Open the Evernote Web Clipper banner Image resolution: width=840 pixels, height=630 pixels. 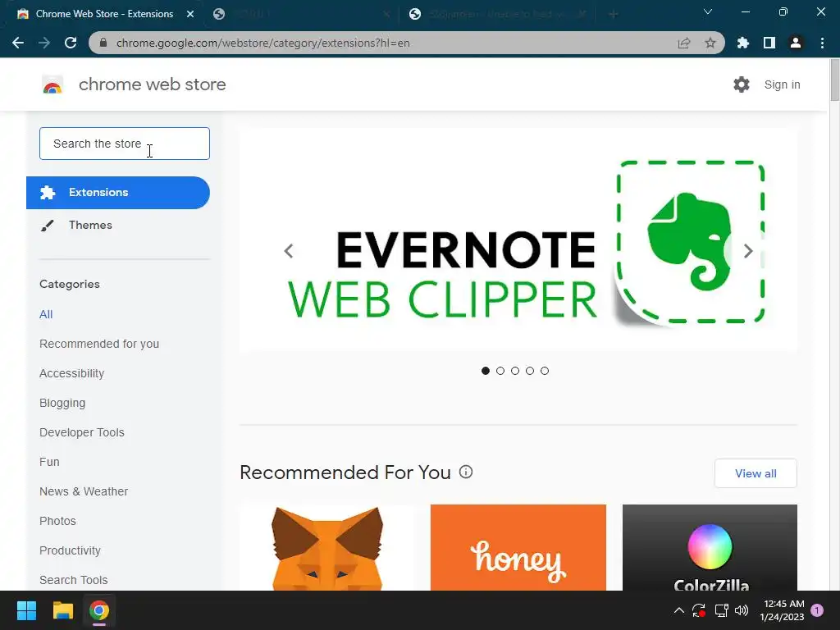click(518, 240)
